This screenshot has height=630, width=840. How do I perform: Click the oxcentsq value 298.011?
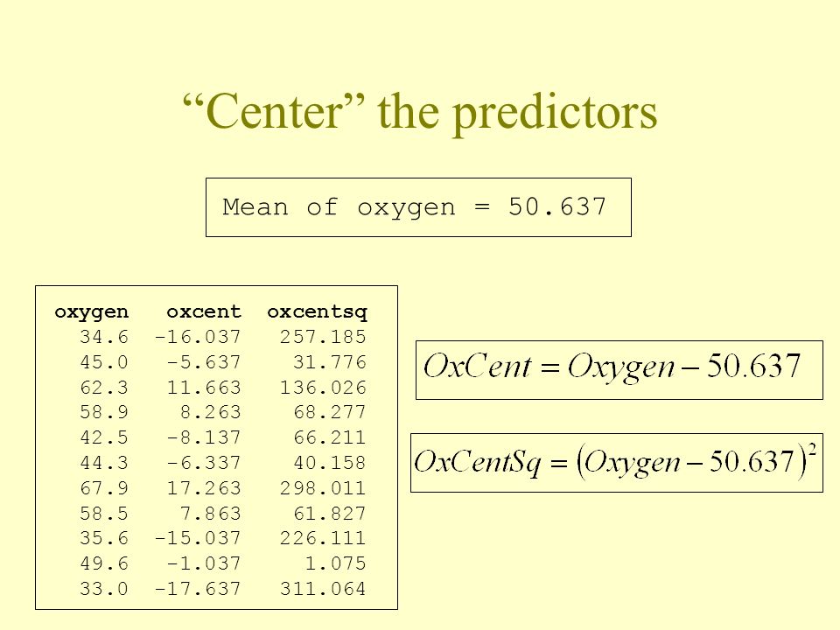point(323,488)
